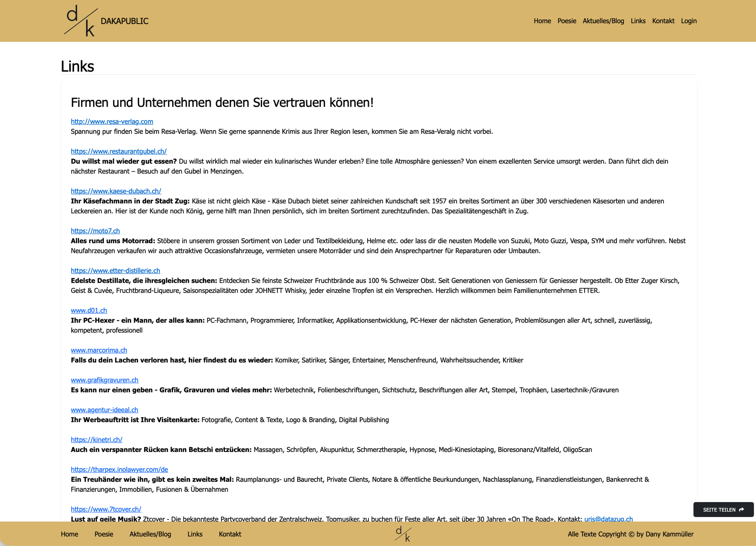Click Links in the footer navigation
Image resolution: width=756 pixels, height=546 pixels.
pyautogui.click(x=195, y=534)
